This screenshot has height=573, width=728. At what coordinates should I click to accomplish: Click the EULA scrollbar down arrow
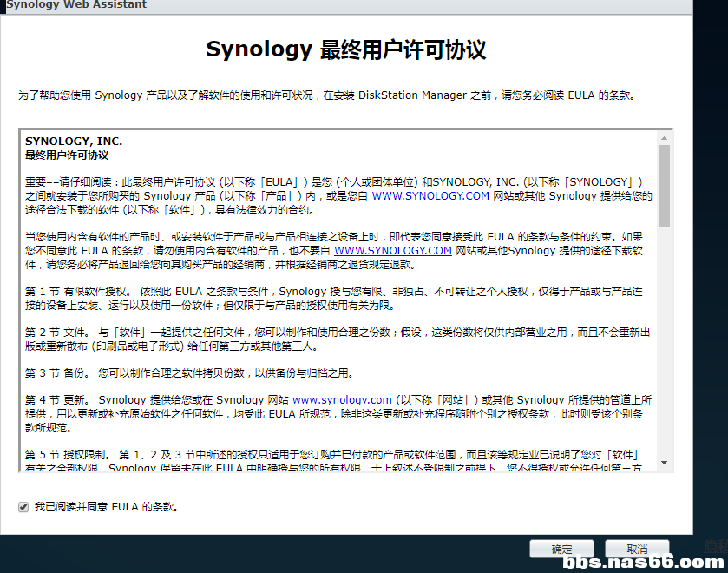(664, 463)
